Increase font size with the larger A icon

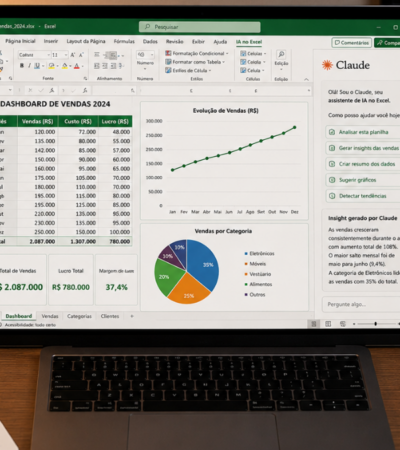pos(73,55)
